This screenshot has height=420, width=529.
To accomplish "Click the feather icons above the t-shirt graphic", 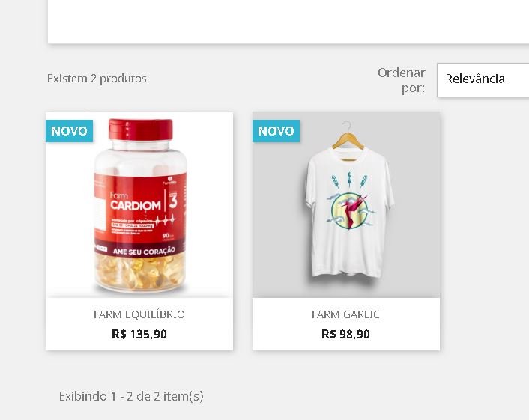I will 349,180.
